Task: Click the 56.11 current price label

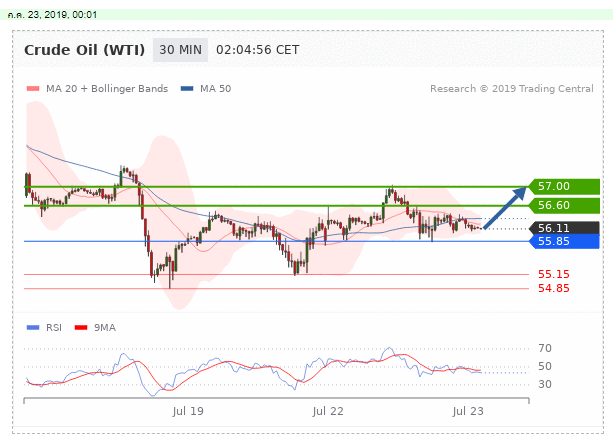Action: click(563, 228)
